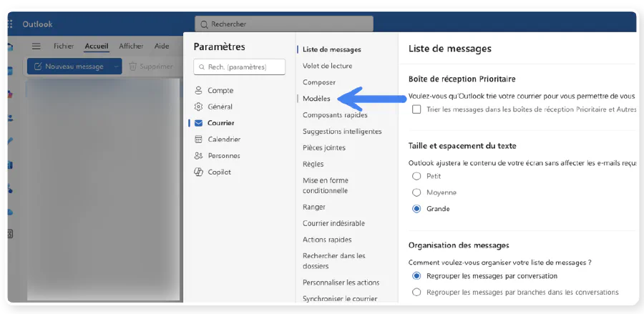
Task: Select Rechercher dans les dossiers
Action: (334, 261)
